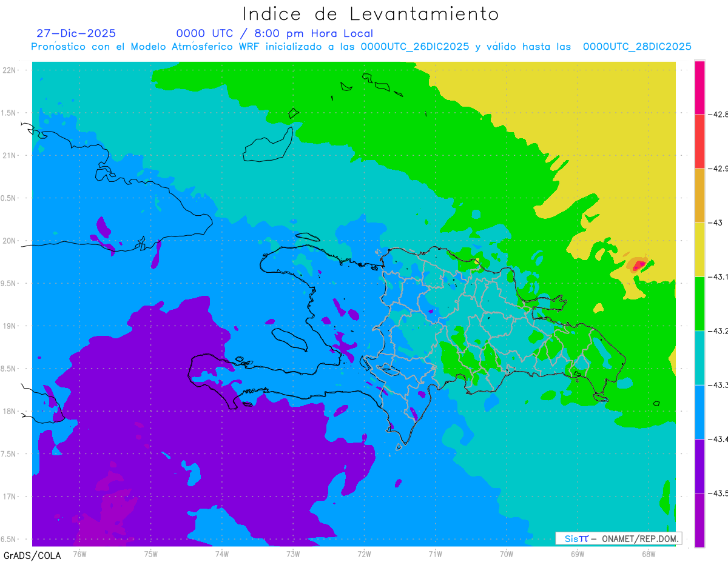Click the orange segment of the color legend

699,195
